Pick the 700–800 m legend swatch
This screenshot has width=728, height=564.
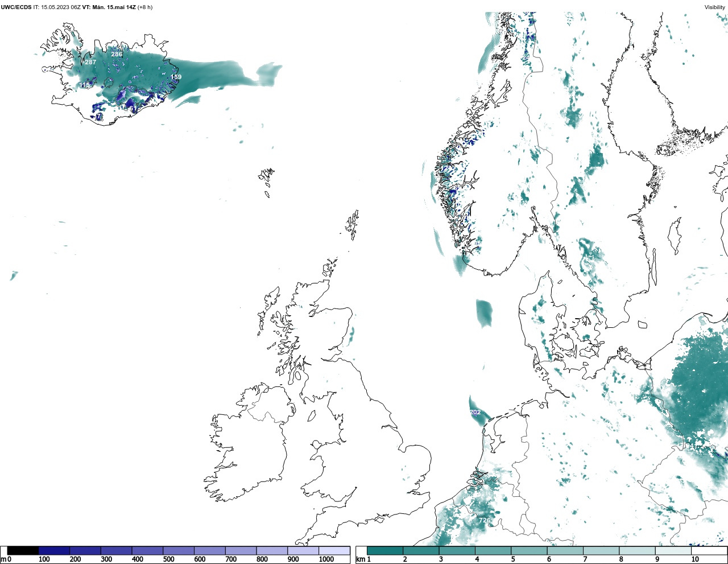(x=241, y=551)
